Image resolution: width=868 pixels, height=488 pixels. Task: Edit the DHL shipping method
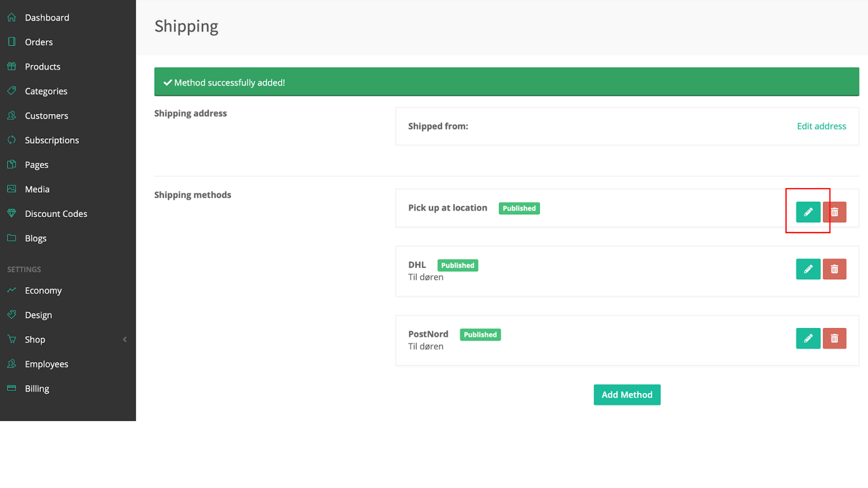(x=808, y=269)
